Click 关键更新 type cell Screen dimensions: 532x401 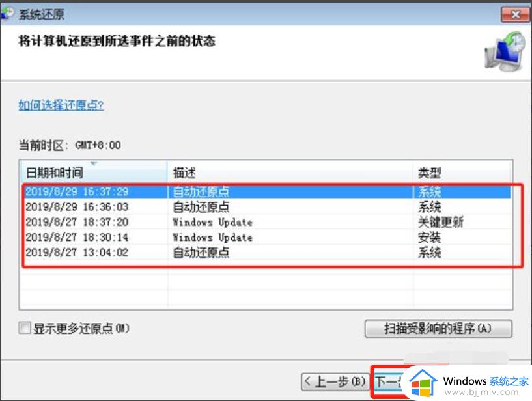(x=440, y=222)
